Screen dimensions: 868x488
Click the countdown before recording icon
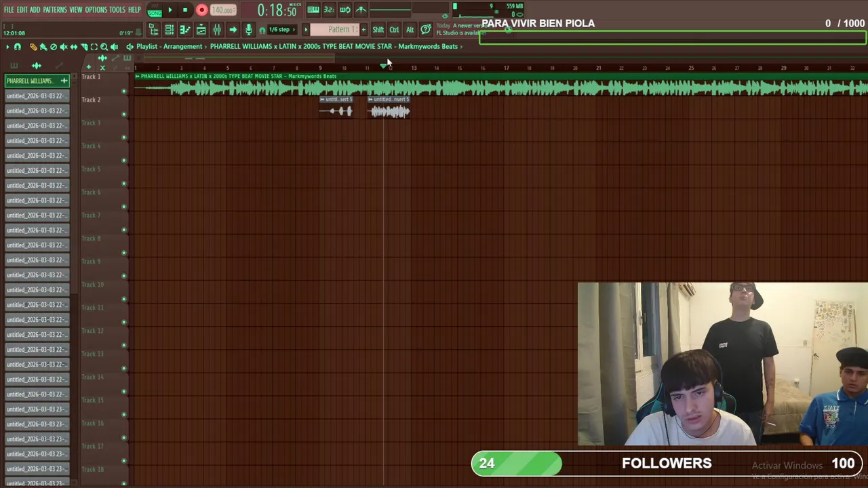tap(329, 9)
